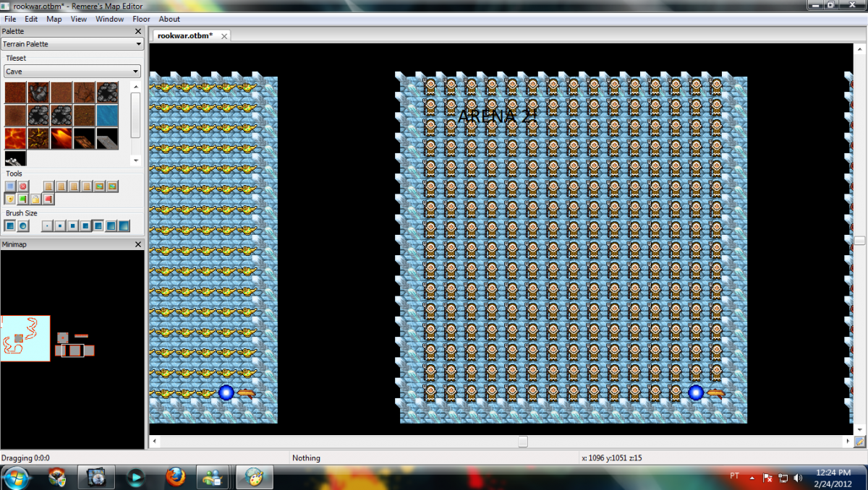Screen dimensions: 868x490
Task: Click the taskbar clock showing 12:24 PM
Action: (835, 477)
